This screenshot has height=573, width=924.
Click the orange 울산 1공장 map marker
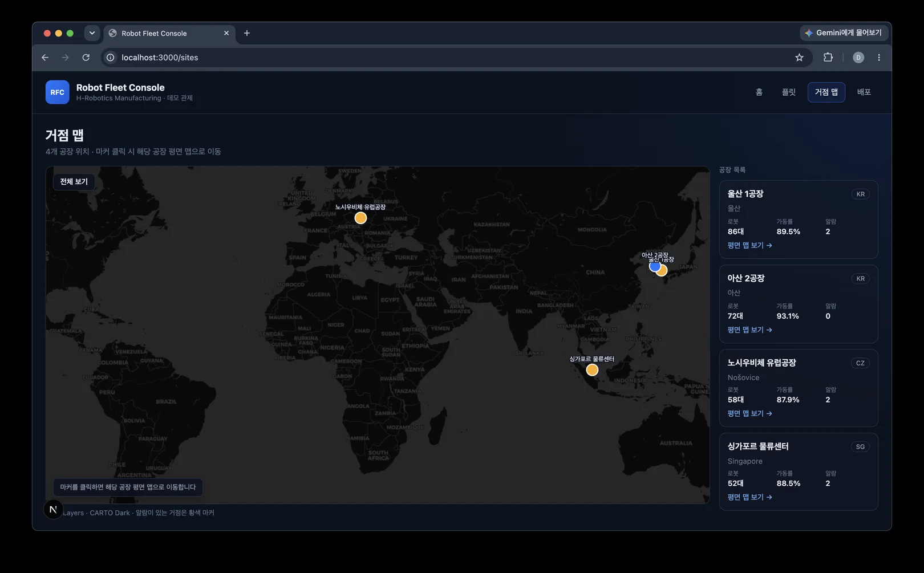click(x=663, y=271)
